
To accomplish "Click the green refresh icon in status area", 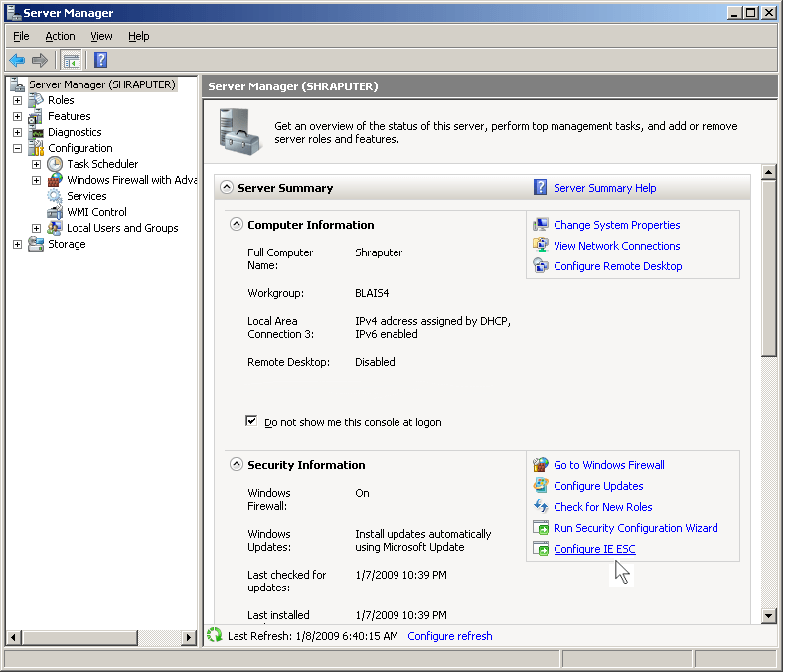I will (x=215, y=635).
